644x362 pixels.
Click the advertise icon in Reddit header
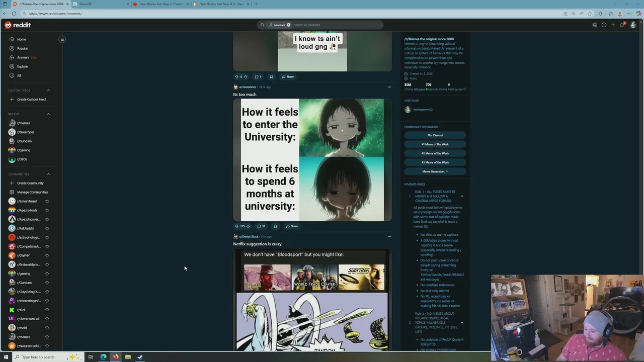[x=595, y=25]
